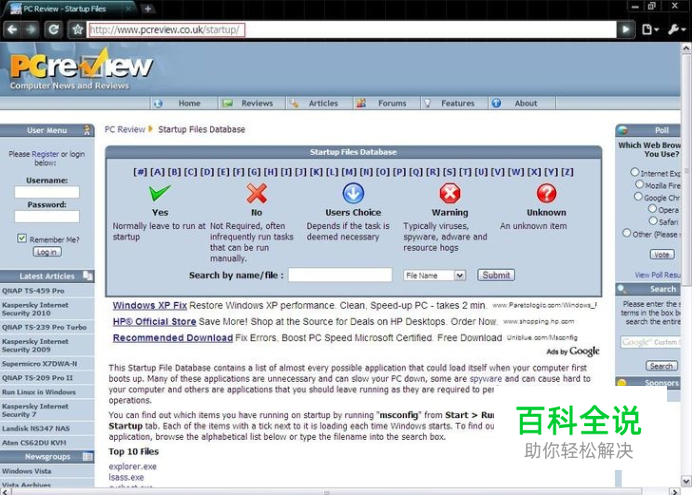Reload the page with the refresh icon
Image resolution: width=692 pixels, height=495 pixels.
coord(54,30)
